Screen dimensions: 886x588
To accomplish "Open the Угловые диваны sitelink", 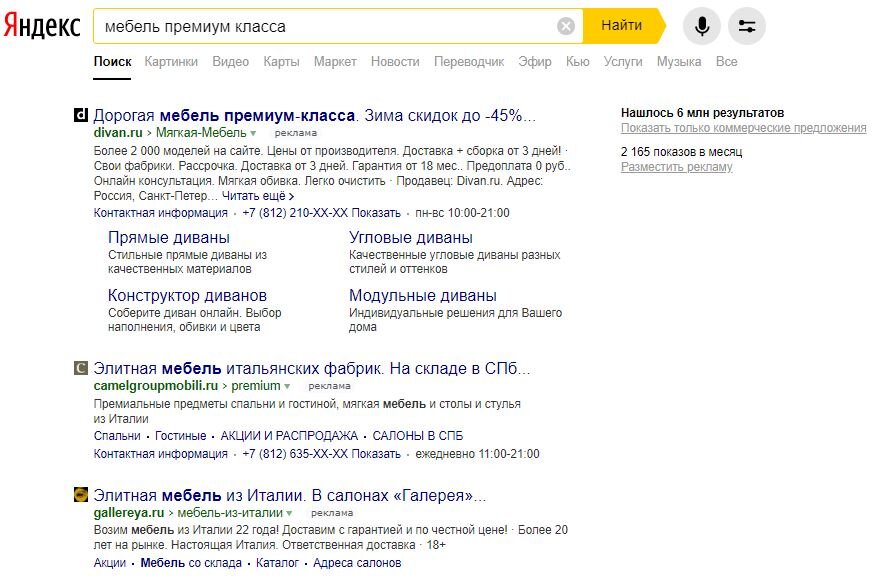I will [411, 238].
